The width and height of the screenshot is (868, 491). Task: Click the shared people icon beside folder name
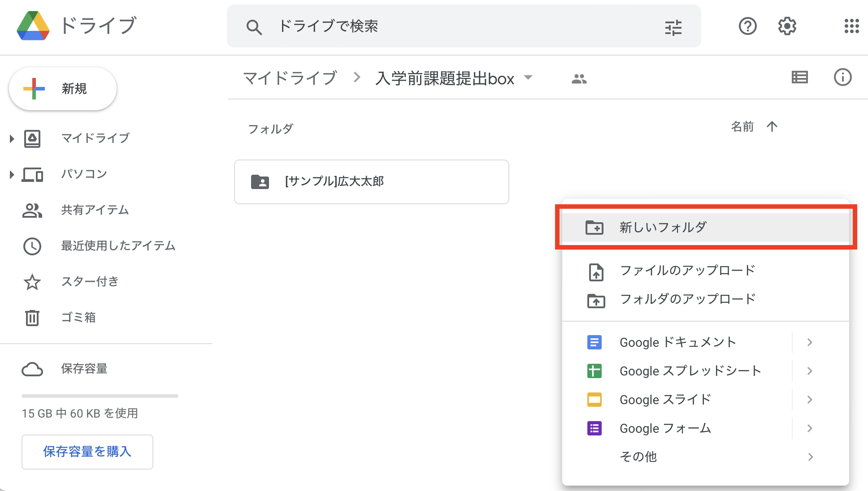[579, 79]
